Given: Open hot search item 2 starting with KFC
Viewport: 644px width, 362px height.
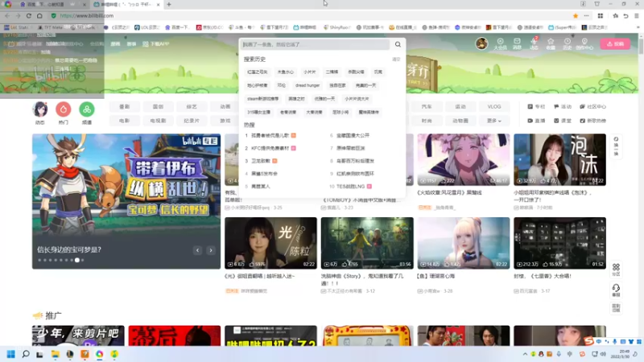Looking at the screenshot, I should [x=270, y=148].
